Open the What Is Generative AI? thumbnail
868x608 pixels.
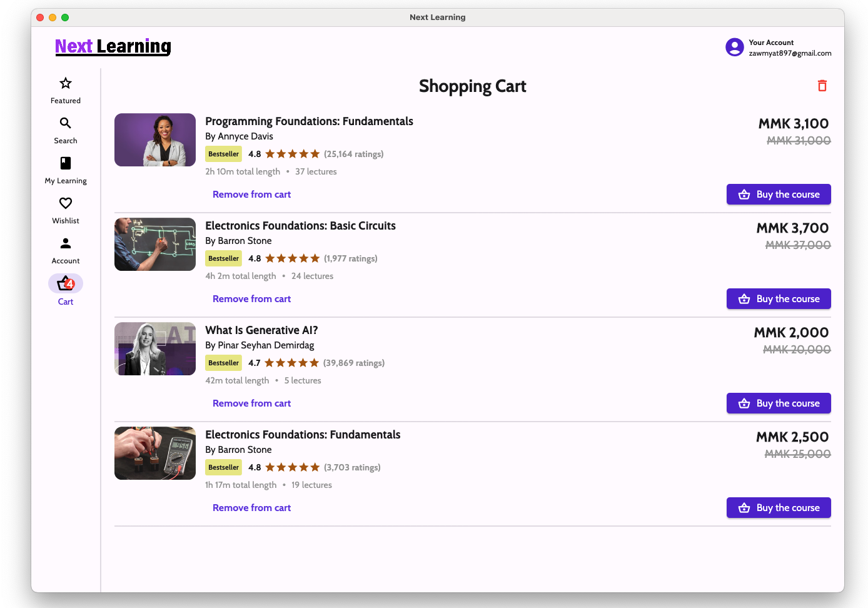[155, 349]
